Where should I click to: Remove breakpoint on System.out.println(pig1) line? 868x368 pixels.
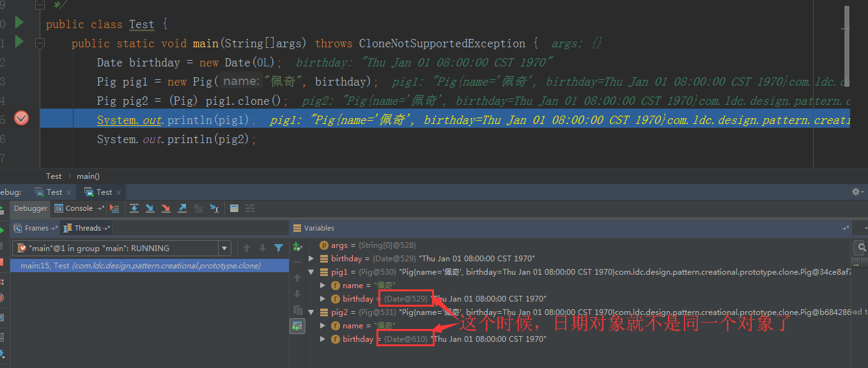point(21,118)
